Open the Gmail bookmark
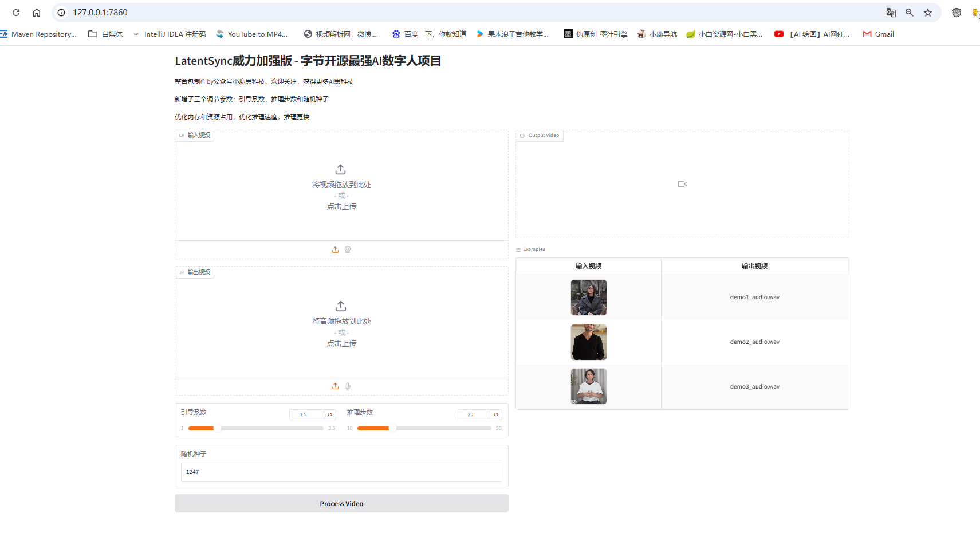This screenshot has width=980, height=552. click(x=879, y=34)
